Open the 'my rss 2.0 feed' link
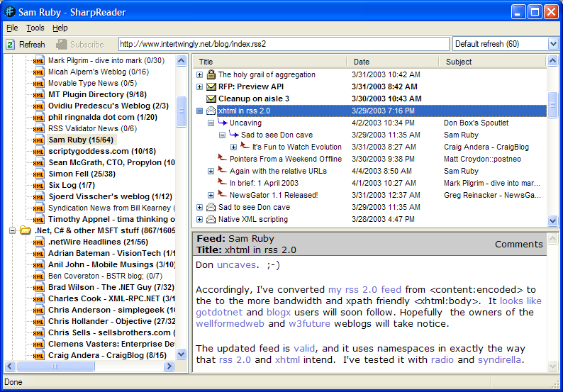This screenshot has height=392, width=563. coord(364,289)
